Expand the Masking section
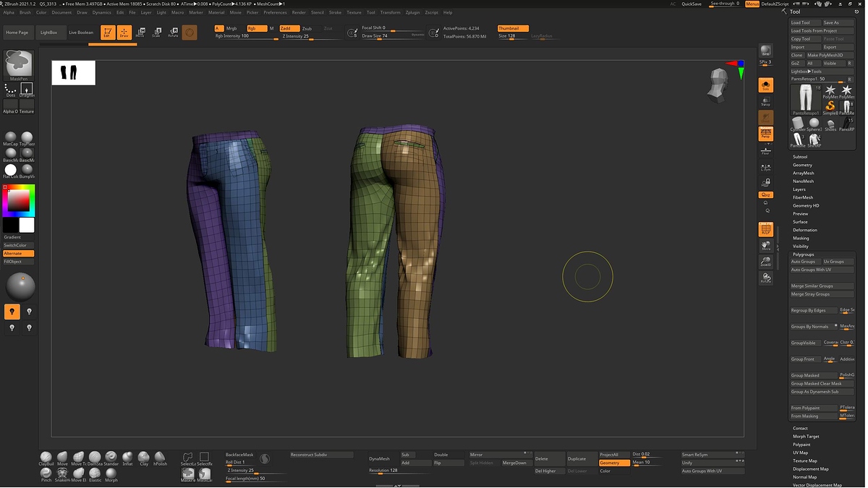This screenshot has width=868, height=488. [x=801, y=238]
